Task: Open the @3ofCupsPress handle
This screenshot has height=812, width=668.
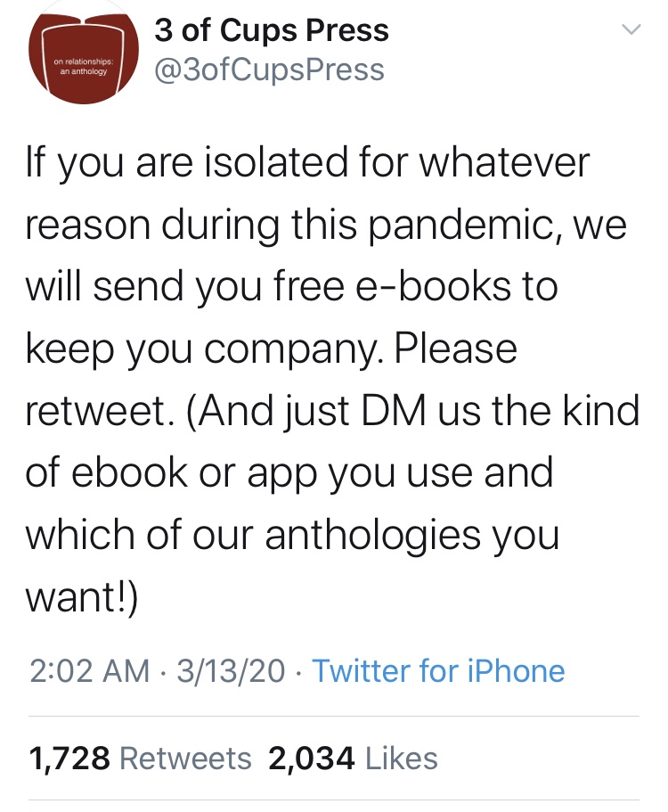Action: [x=269, y=69]
